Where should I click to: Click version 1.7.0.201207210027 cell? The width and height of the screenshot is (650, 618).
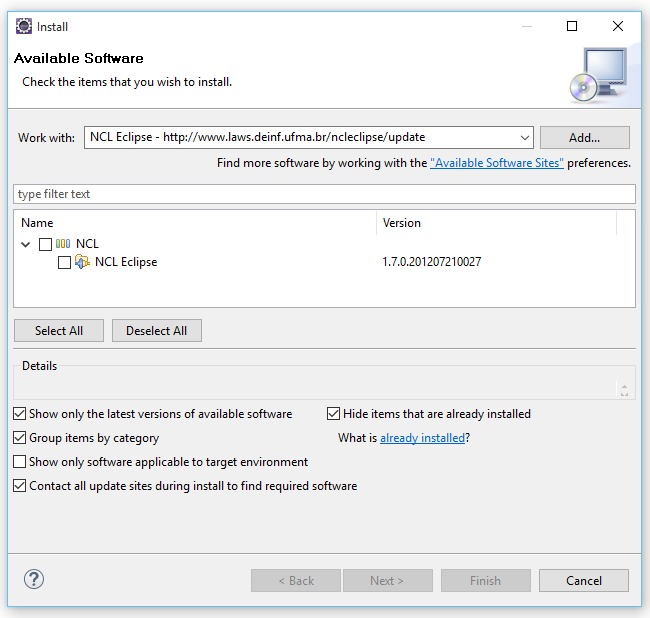point(432,262)
